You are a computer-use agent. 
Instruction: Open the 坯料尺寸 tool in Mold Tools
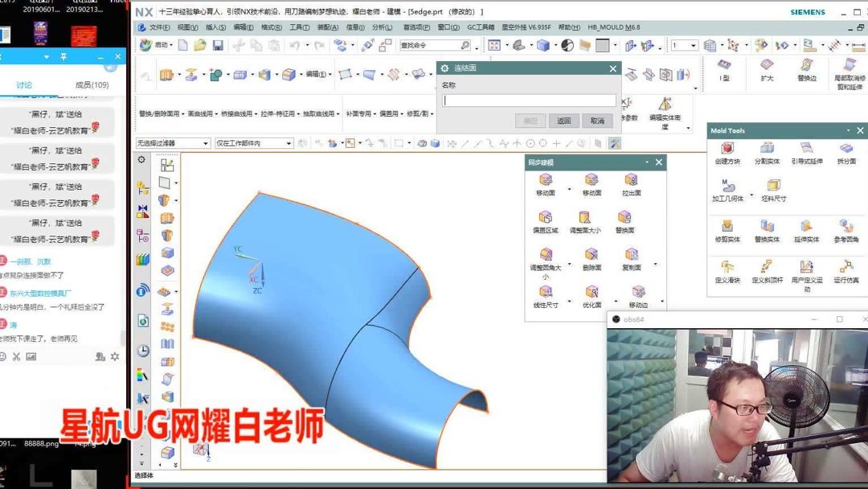773,186
